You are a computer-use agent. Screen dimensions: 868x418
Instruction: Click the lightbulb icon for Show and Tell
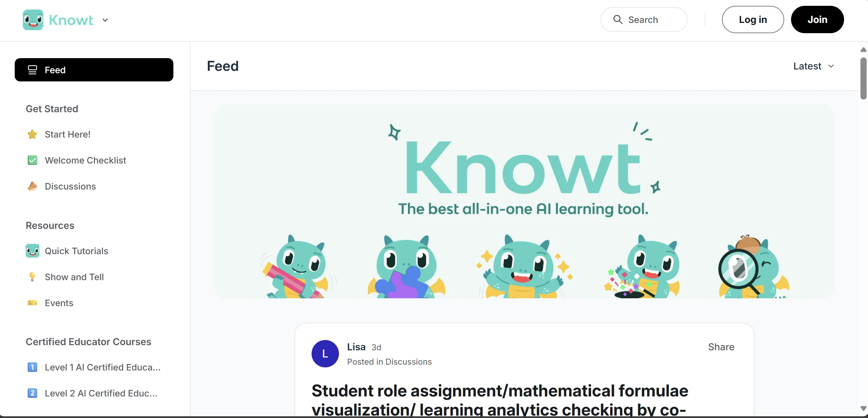(x=32, y=277)
